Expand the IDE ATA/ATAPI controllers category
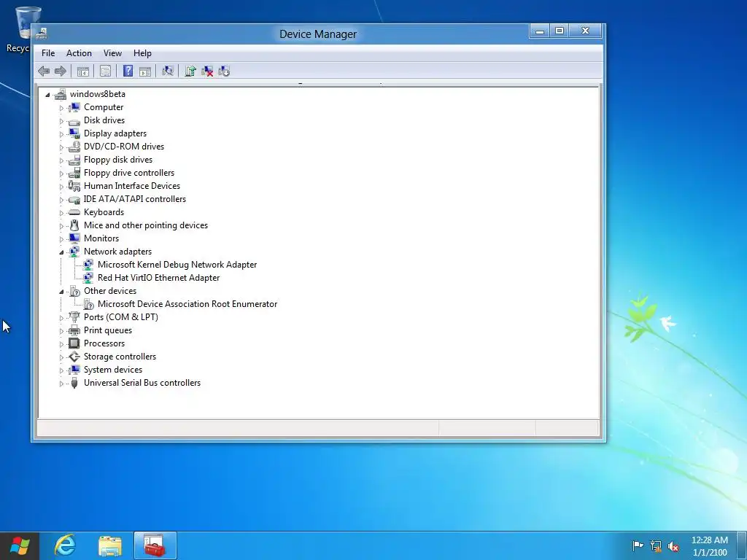 click(61, 200)
